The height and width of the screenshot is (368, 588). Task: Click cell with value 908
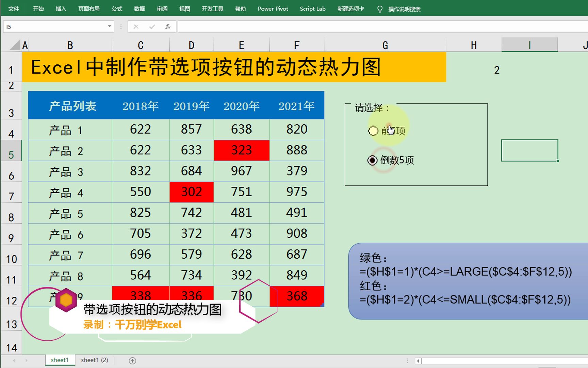click(x=297, y=234)
